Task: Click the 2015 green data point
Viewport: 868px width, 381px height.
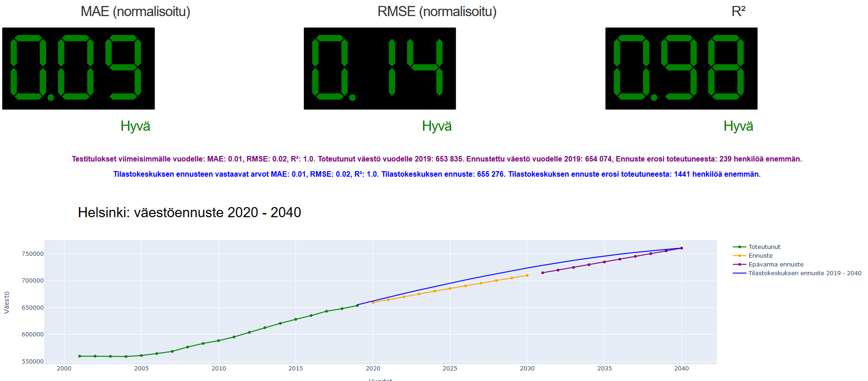Action: 296,319
